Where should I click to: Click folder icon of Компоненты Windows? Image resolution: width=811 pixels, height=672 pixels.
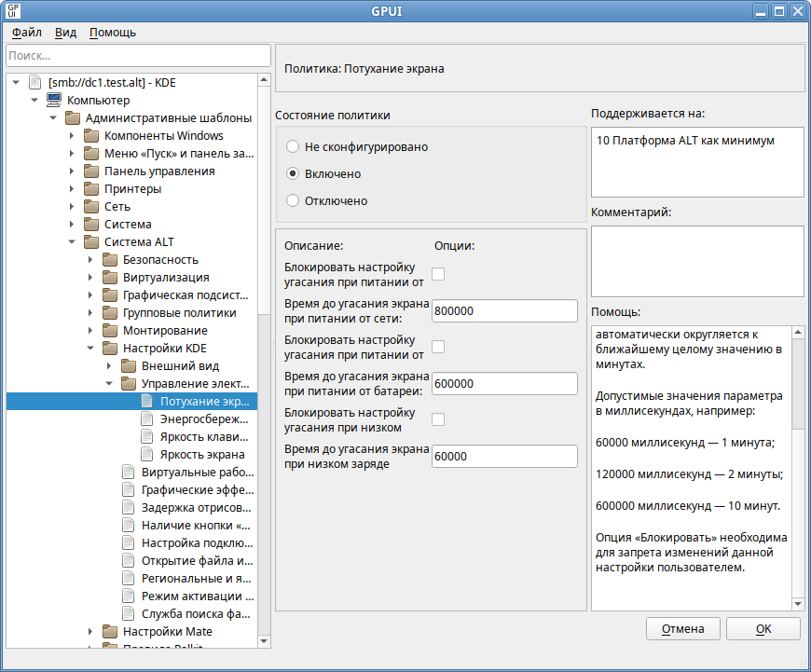[91, 135]
